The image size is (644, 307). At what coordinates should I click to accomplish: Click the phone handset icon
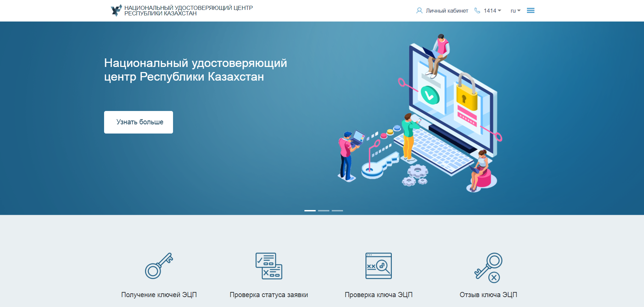[x=477, y=11]
